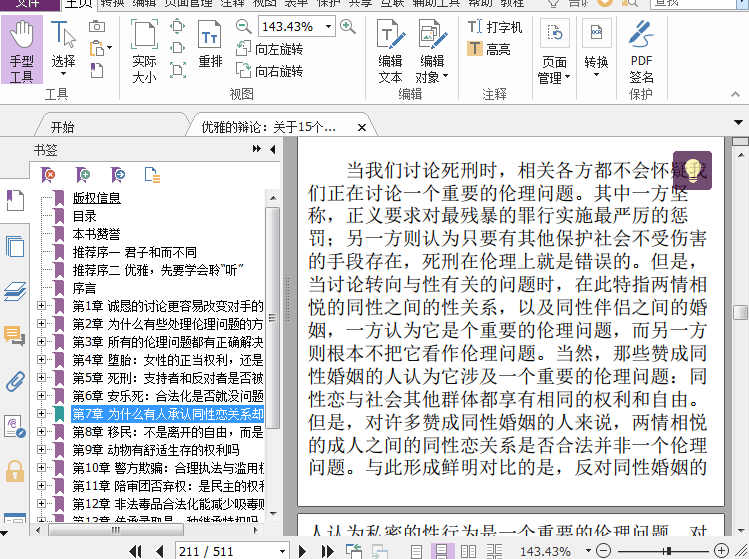The width and height of the screenshot is (749, 559).
Task: Select the Highlight (高亮) tool
Action: click(489, 49)
